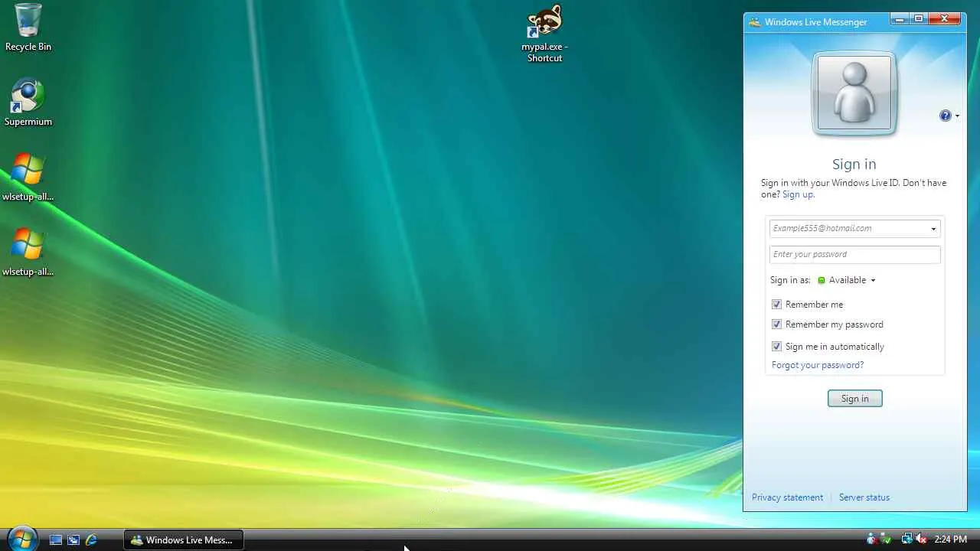980x551 pixels.
Task: Open the Available status dropdown
Action: click(x=847, y=280)
